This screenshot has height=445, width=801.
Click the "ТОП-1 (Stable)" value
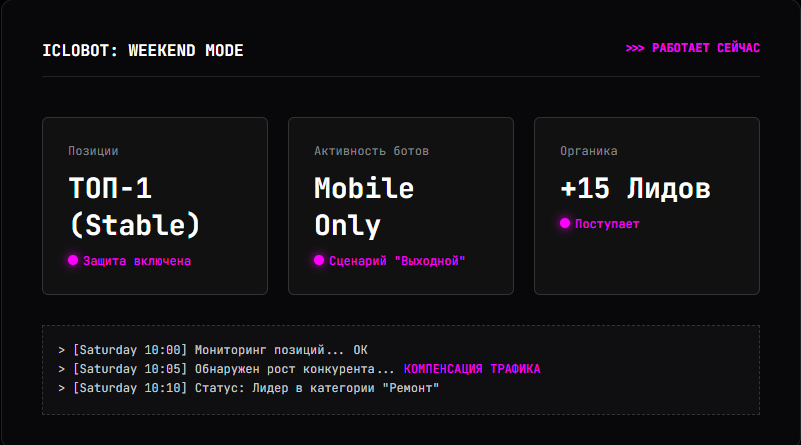click(134, 206)
